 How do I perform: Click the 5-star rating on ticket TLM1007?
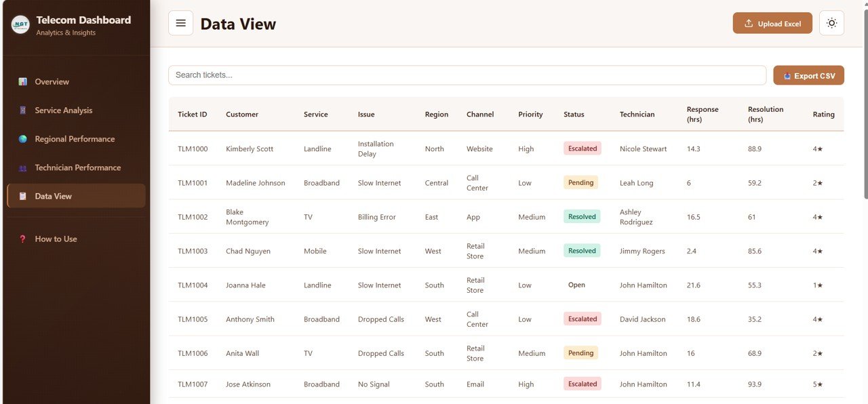click(x=818, y=384)
